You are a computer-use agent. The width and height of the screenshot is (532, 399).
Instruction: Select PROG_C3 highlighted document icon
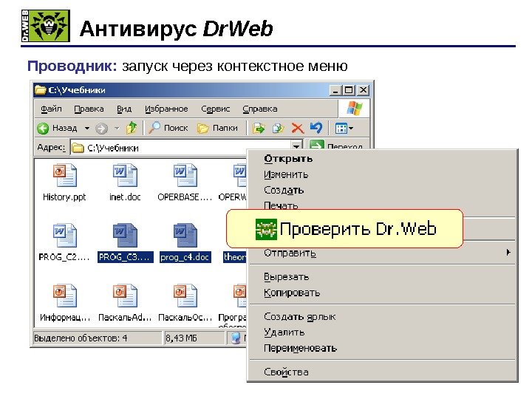(x=125, y=235)
